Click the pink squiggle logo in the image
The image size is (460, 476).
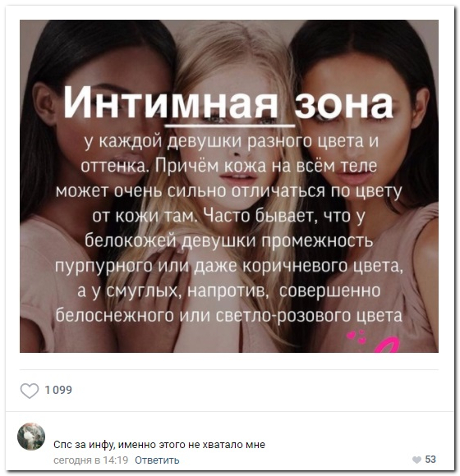click(x=386, y=345)
